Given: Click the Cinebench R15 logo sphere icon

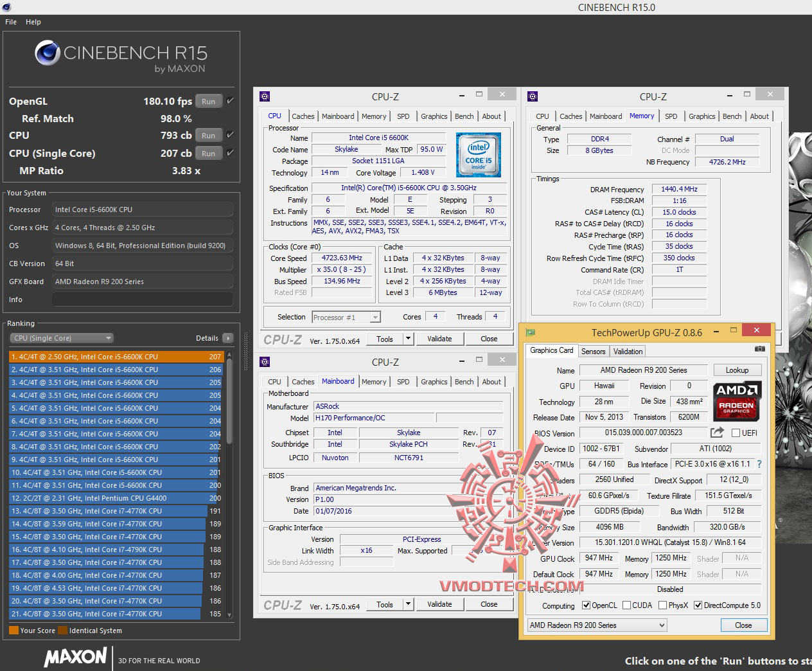Looking at the screenshot, I should tap(47, 53).
